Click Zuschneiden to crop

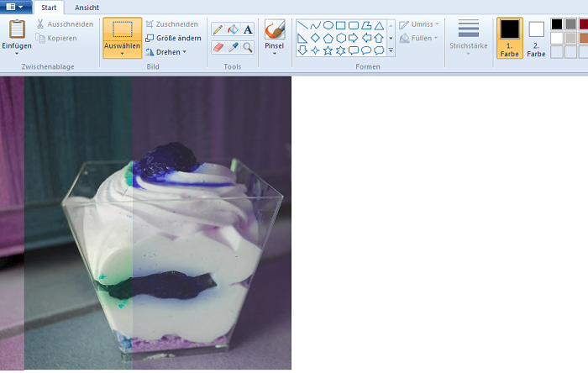pos(171,24)
